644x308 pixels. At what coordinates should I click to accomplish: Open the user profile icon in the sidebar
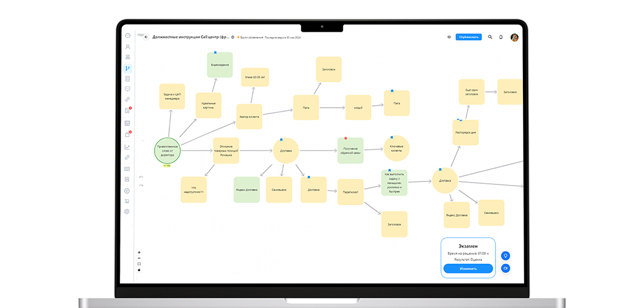pos(127,47)
